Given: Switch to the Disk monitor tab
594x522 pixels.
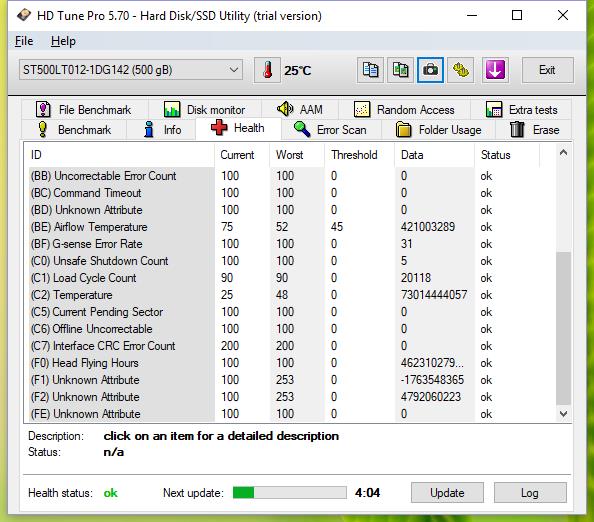Looking at the screenshot, I should coord(205,109).
